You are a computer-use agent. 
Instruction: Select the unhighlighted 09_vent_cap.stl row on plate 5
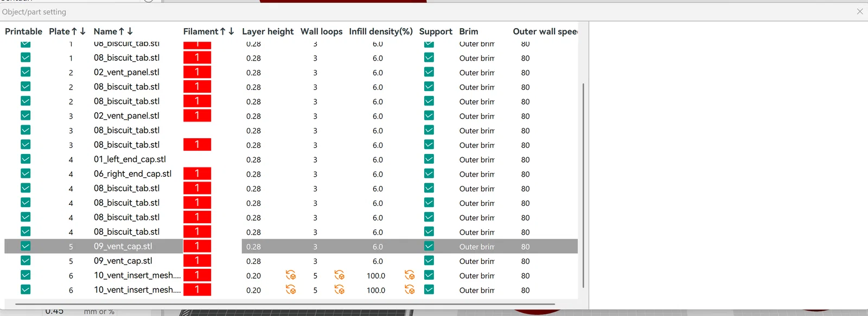point(123,261)
